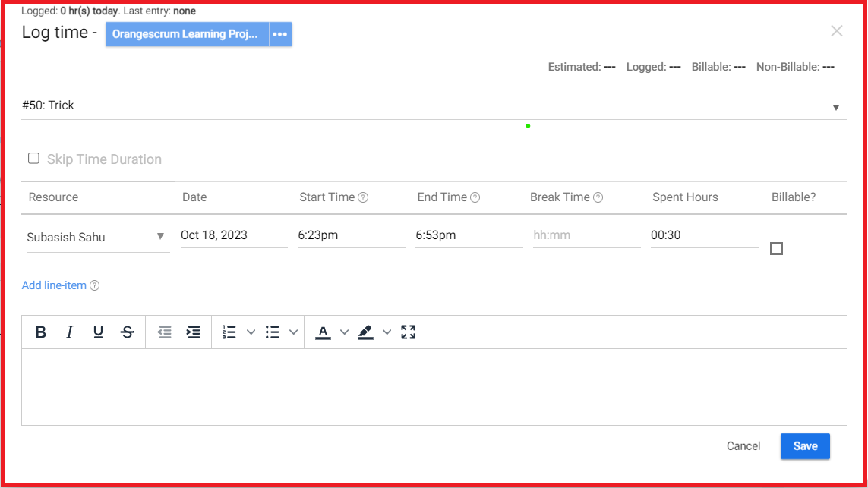Open the task dropdown showing #50: Trick

pyautogui.click(x=434, y=105)
